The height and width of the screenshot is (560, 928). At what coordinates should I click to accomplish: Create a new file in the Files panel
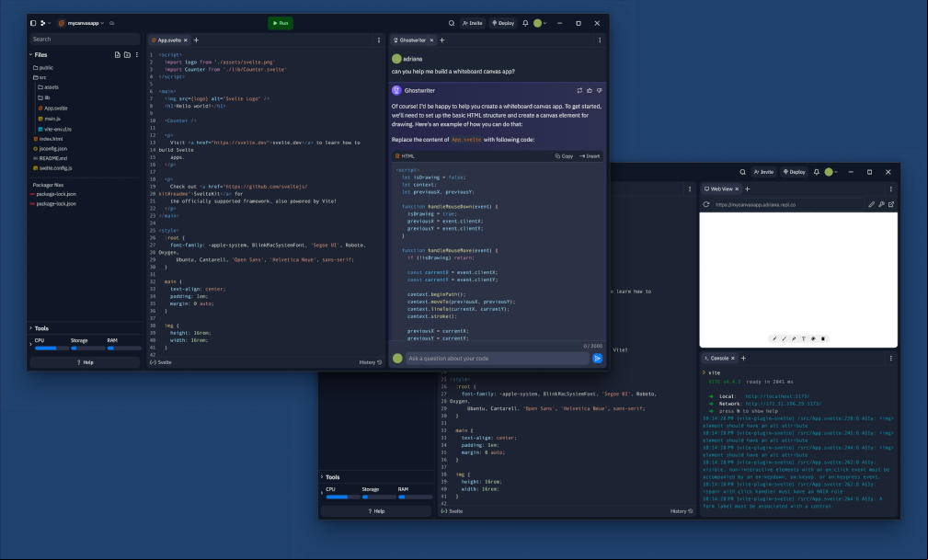[x=117, y=54]
